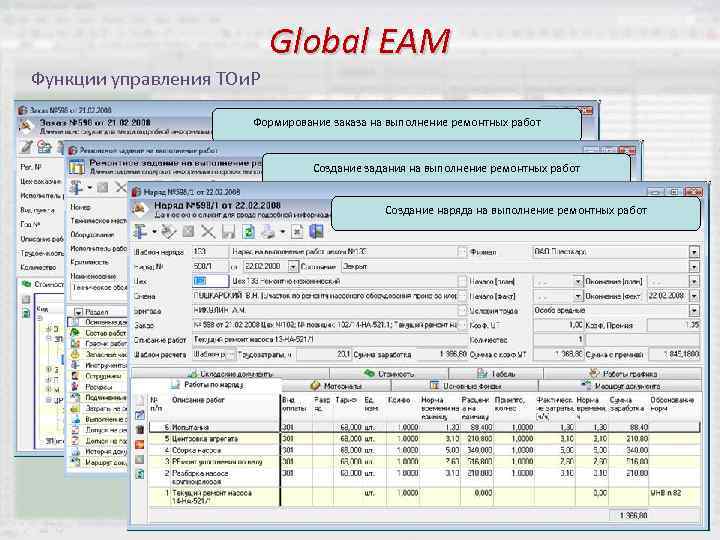This screenshot has height=540, width=720.
Task: Open Маршрут документа tab
Action: tap(620, 386)
